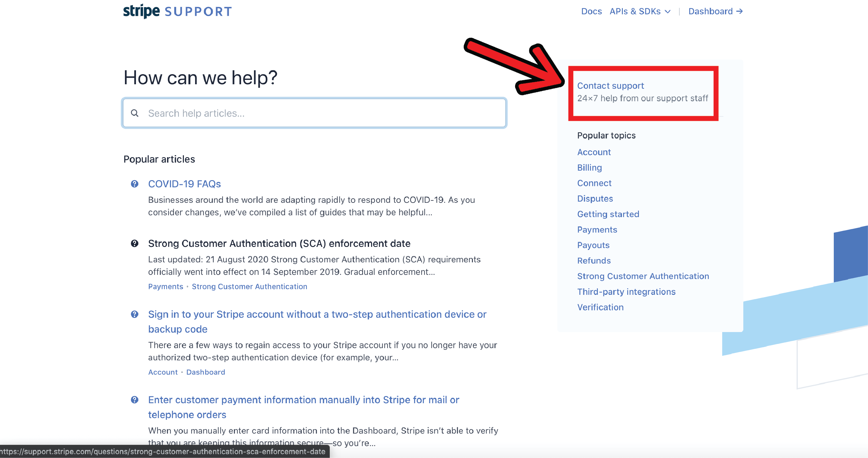Open the Popular topics Account section
This screenshot has width=868, height=458.
[594, 152]
